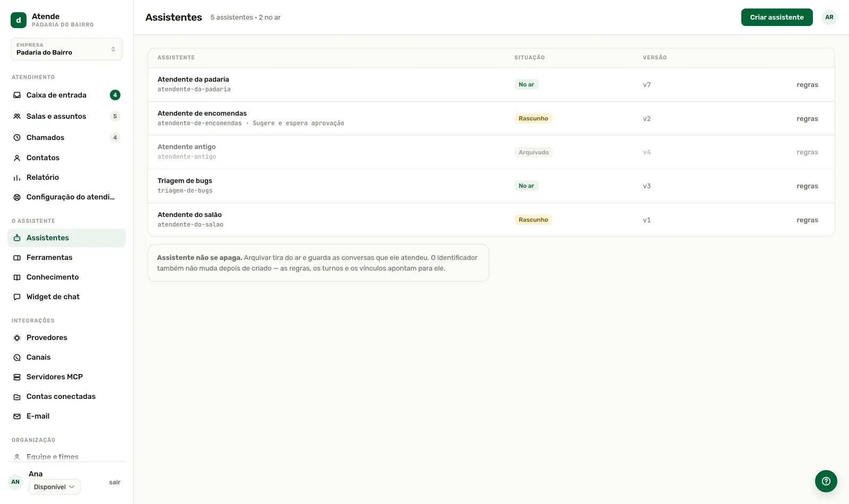Select the Triagem de bugs assistant name
This screenshot has width=849, height=504.
(185, 181)
